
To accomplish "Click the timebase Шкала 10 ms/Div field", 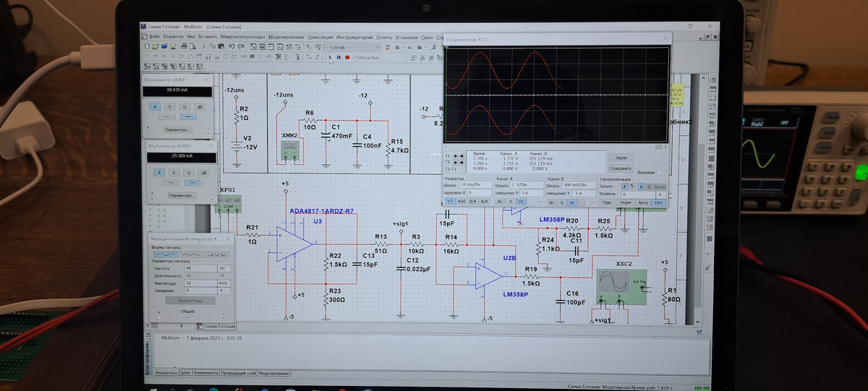I will [475, 185].
